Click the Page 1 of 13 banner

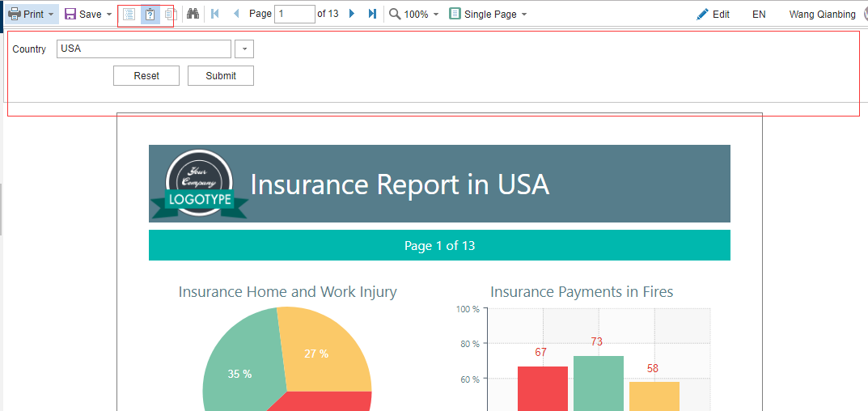point(439,245)
